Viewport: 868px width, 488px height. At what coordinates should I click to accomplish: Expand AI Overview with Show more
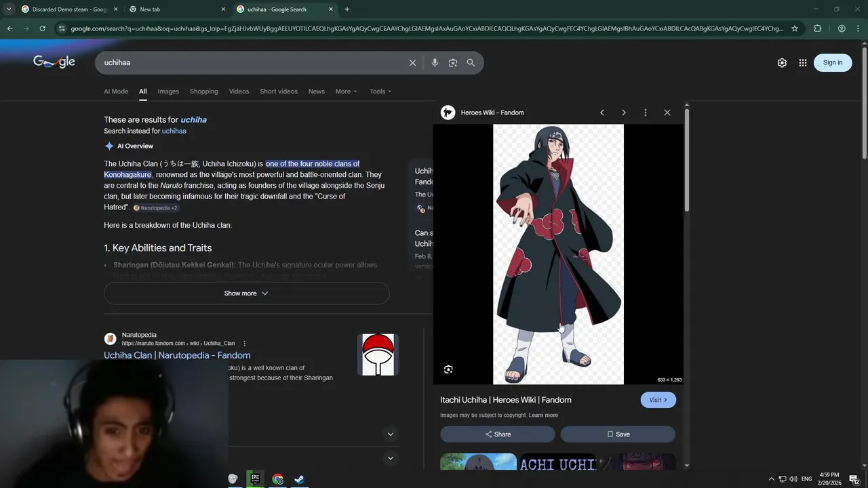coord(247,293)
